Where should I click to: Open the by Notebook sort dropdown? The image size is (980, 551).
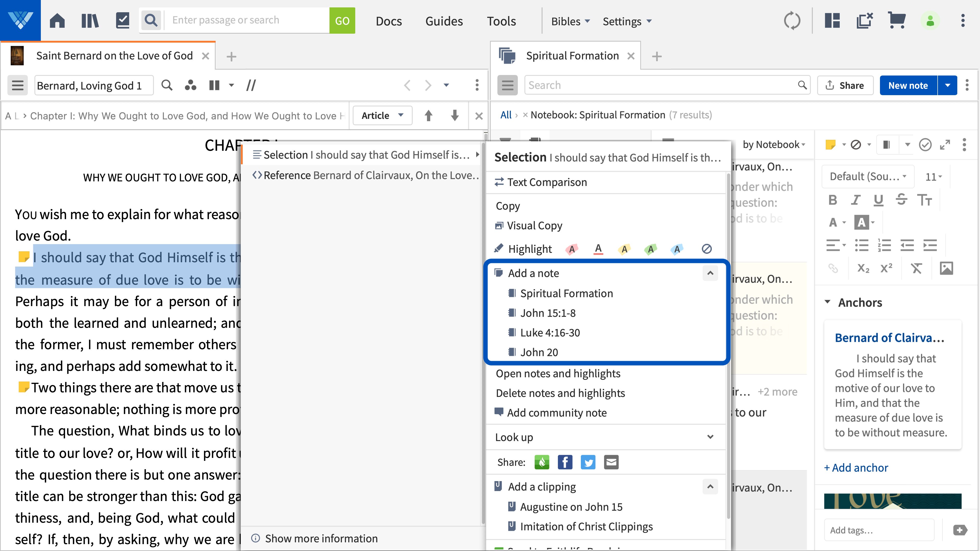(x=774, y=144)
